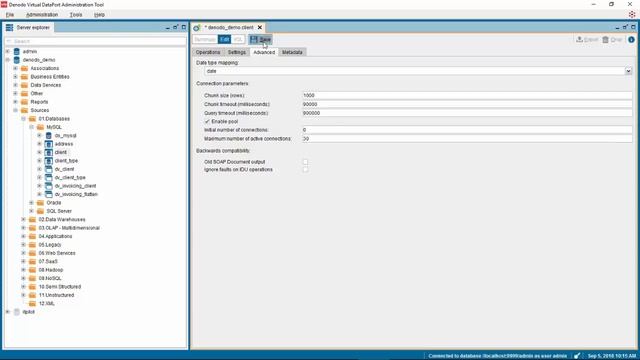The width and height of the screenshot is (640, 360).
Task: Click the Chunk size (rows) field
Action: tap(467, 96)
